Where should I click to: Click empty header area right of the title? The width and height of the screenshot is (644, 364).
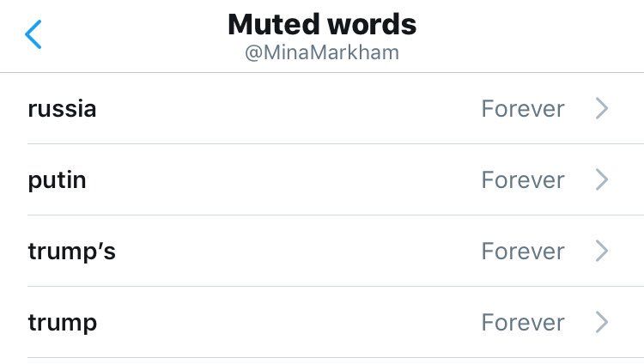click(532, 35)
